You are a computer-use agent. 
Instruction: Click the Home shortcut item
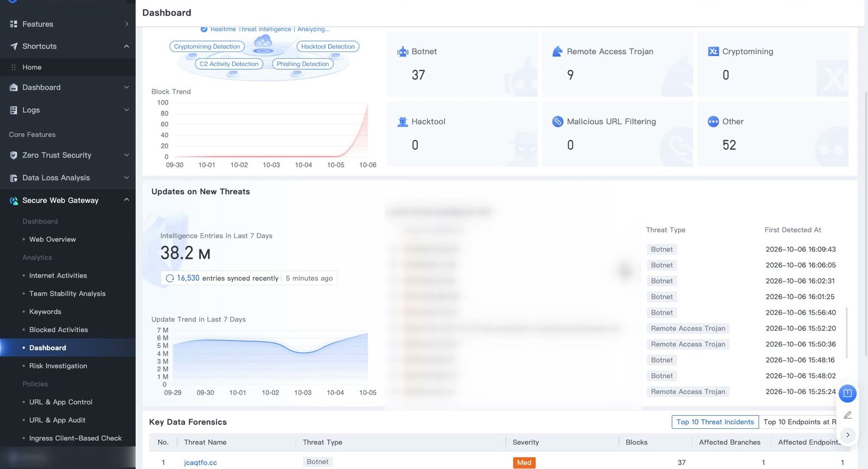coord(32,67)
